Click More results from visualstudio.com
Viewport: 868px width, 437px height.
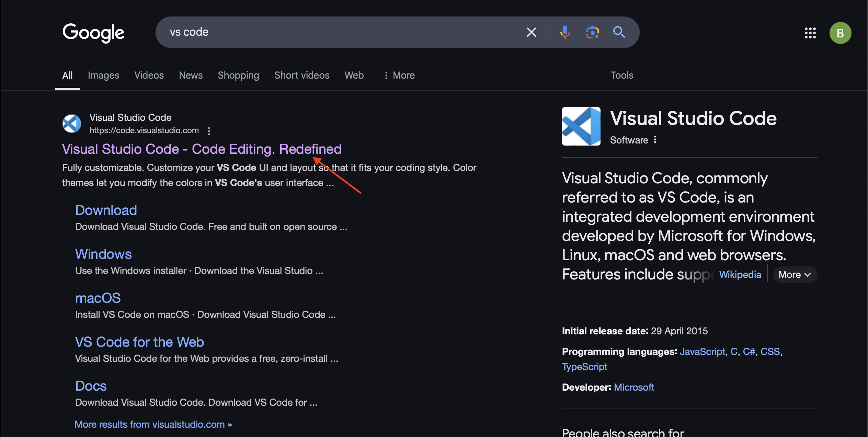[153, 424]
